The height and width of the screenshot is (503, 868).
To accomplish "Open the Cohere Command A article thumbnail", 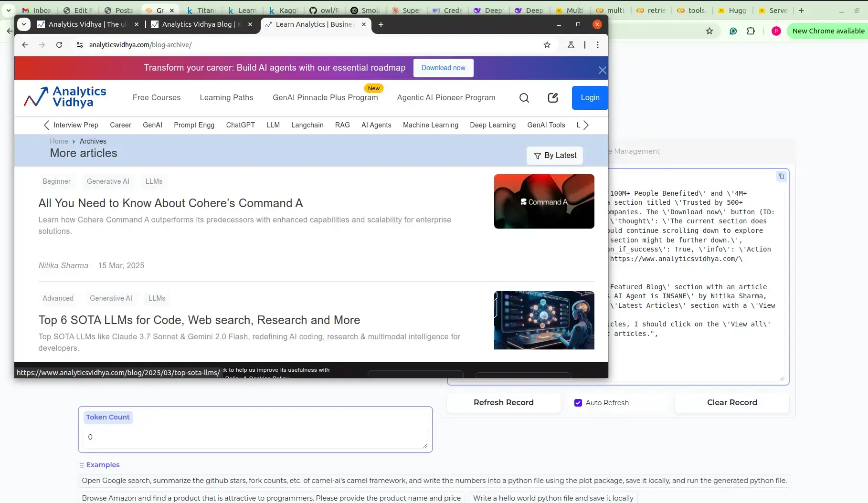I will [544, 201].
